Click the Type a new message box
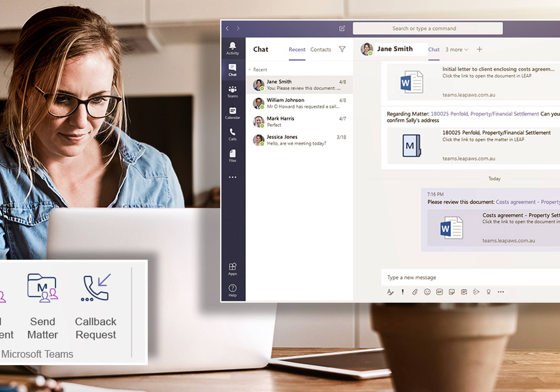Viewport: 560px width, 392px height. (471, 277)
